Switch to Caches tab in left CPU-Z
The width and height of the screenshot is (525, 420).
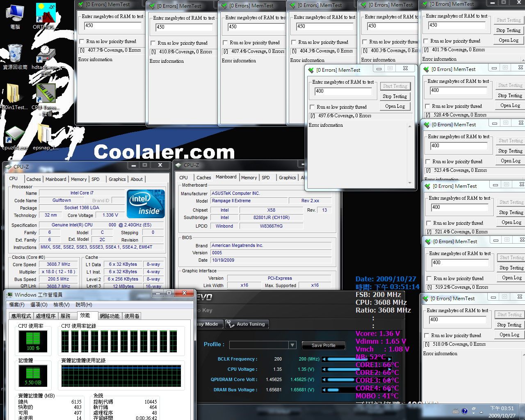(33, 179)
